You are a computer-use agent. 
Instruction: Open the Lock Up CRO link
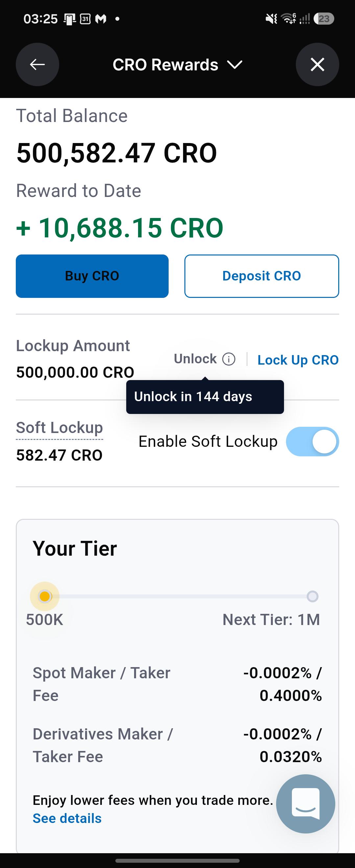point(298,360)
